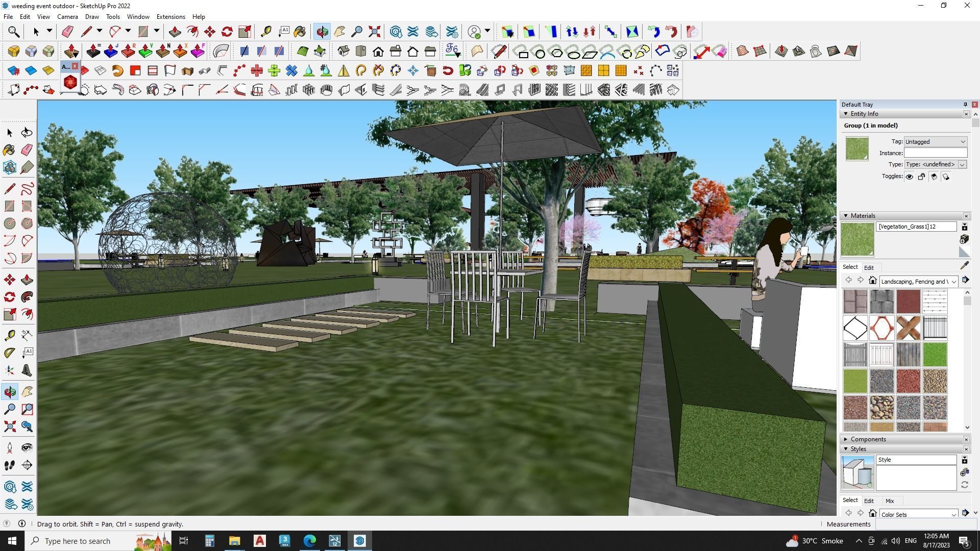Open the Camera menu

tap(67, 16)
